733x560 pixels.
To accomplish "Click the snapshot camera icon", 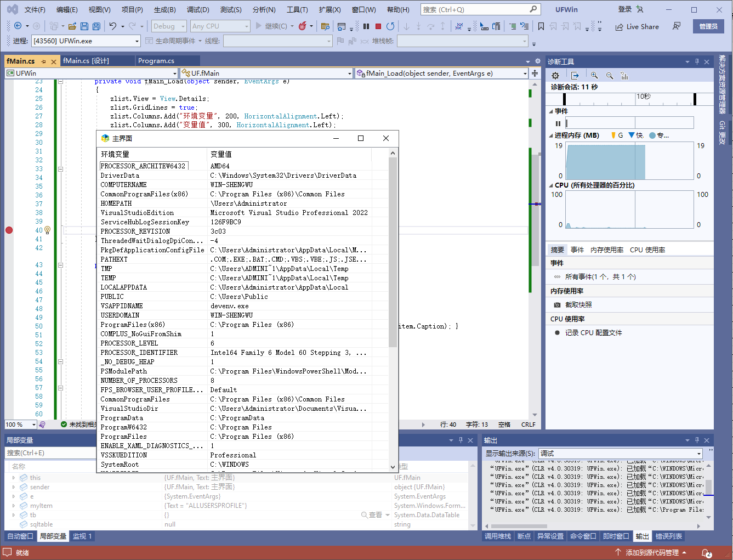I will [x=557, y=304].
